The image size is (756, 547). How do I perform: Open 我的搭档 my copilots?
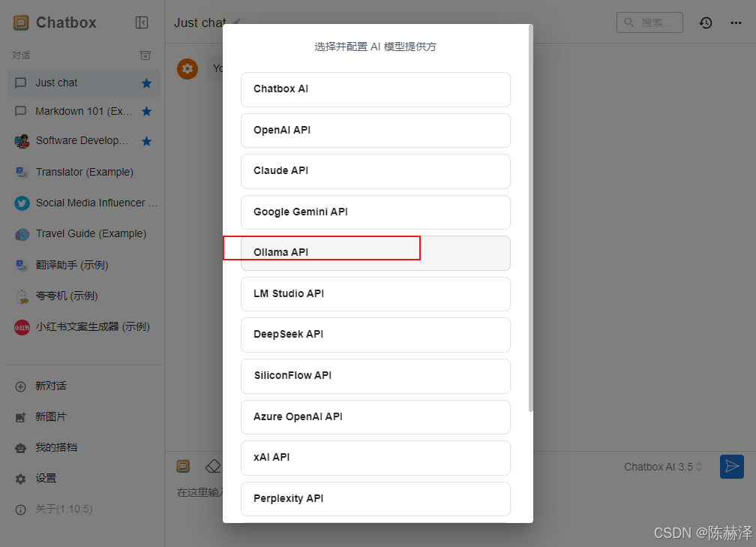[83, 448]
